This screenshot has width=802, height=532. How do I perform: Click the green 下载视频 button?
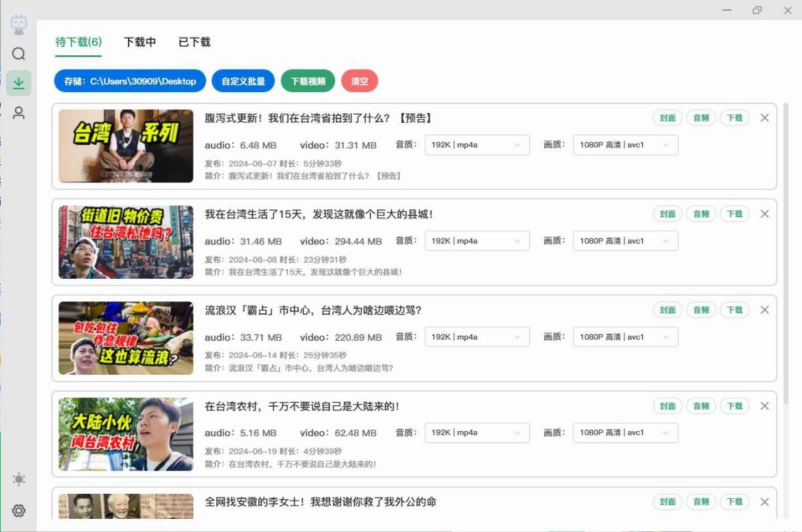308,81
